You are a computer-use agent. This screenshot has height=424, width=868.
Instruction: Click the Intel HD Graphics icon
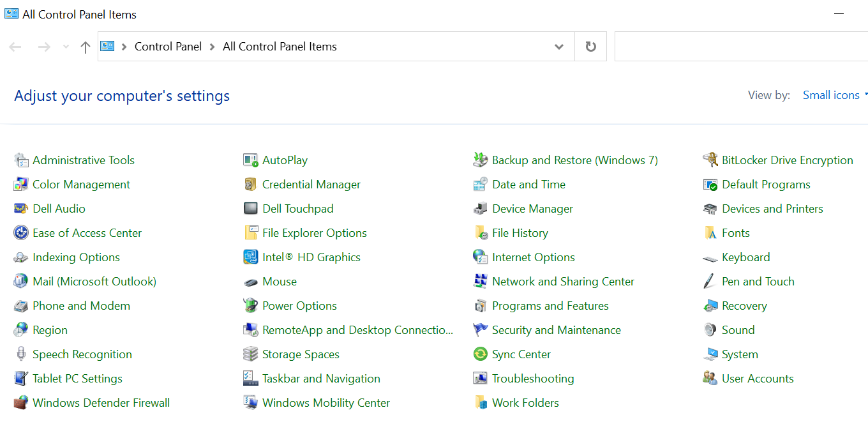point(251,257)
